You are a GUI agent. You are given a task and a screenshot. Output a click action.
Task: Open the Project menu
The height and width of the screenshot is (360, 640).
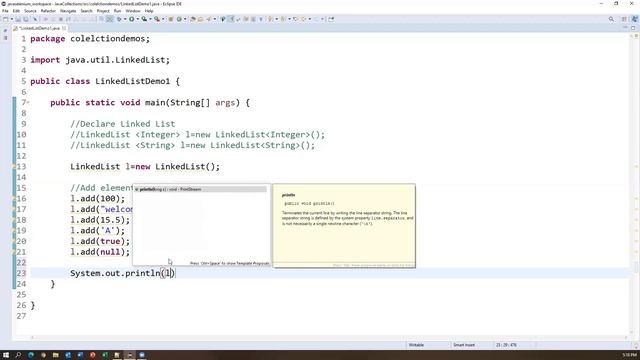(103, 11)
